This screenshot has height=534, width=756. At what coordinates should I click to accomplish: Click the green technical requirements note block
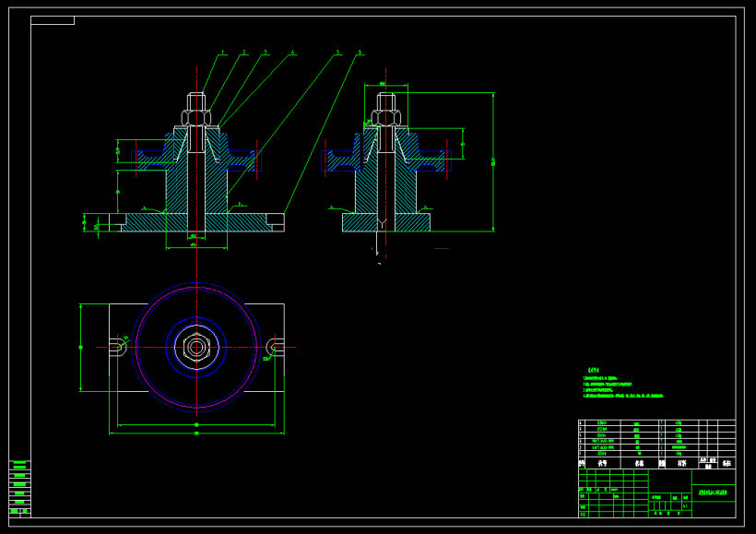pos(623,384)
